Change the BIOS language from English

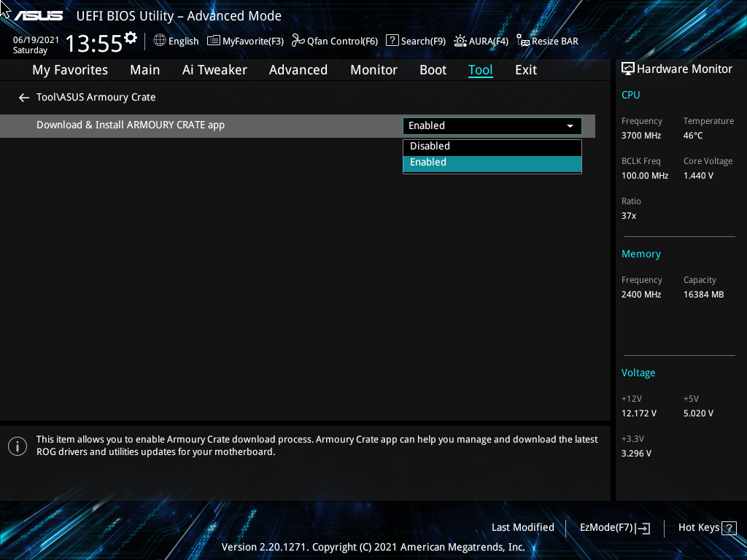[176, 41]
